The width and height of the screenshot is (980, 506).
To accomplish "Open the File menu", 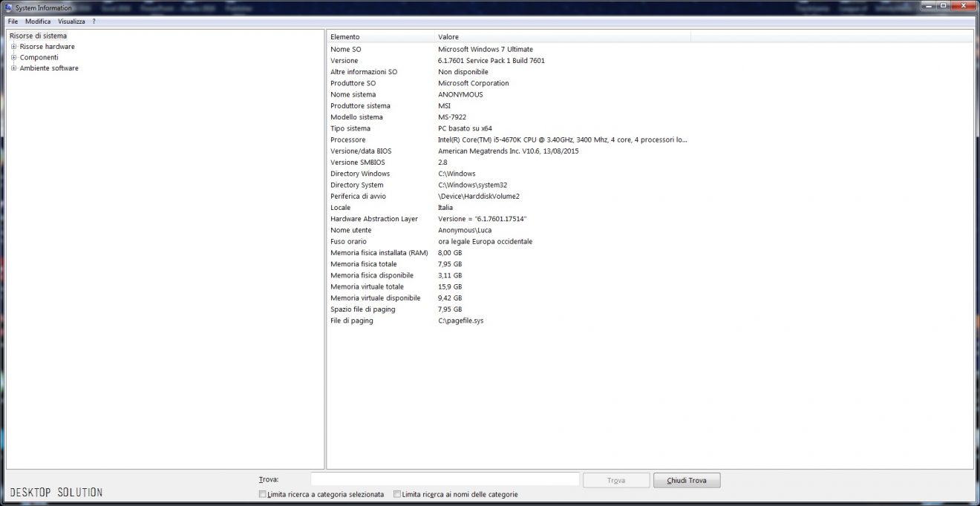I will pos(13,22).
